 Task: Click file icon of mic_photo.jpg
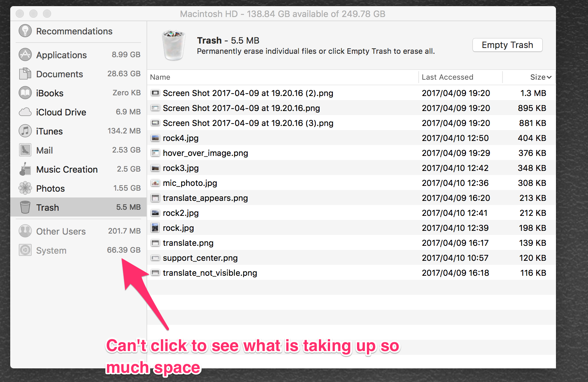pos(155,183)
